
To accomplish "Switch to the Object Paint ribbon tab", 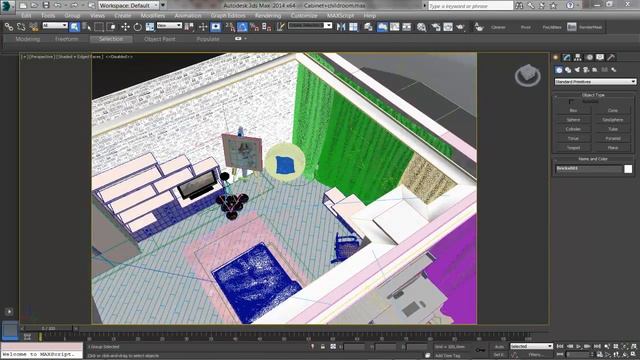I will click(160, 39).
